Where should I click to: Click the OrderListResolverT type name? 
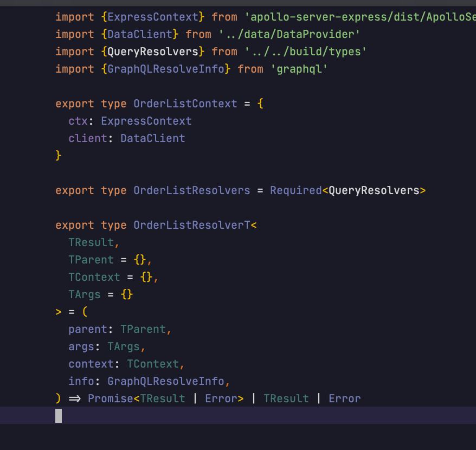click(192, 226)
